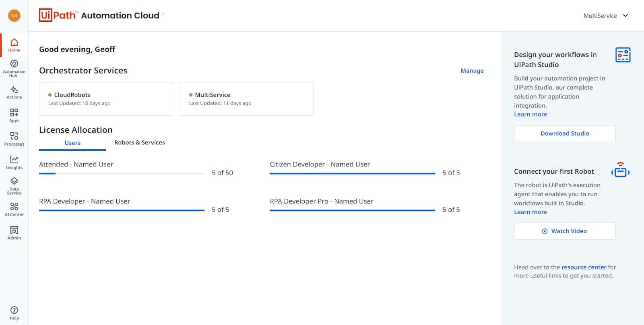Click 'Last Updated: 11 days ago' text
The height and width of the screenshot is (325, 644).
220,103
